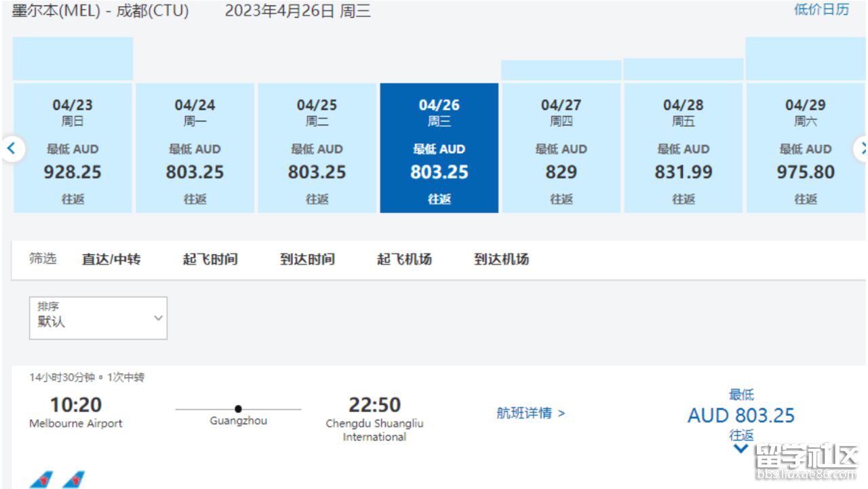Select the 04/23 周日 date card
Viewport: 868px width, 489px height.
[x=73, y=148]
